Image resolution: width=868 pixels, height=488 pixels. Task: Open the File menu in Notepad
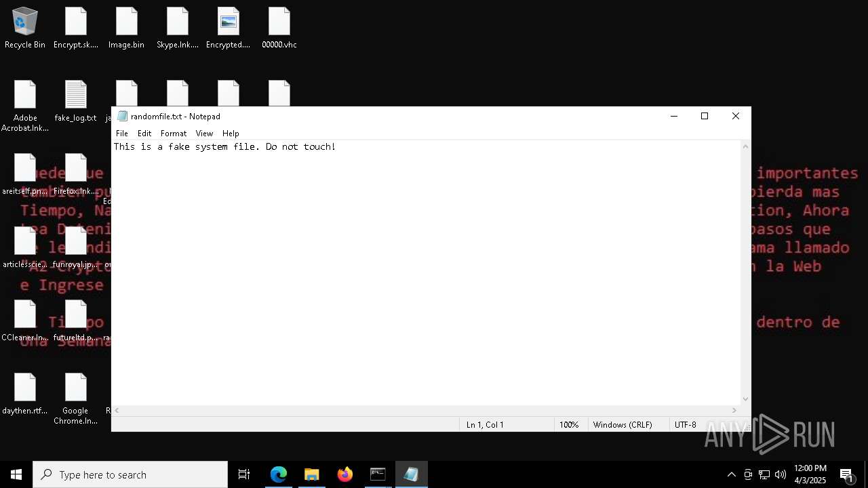pos(122,134)
